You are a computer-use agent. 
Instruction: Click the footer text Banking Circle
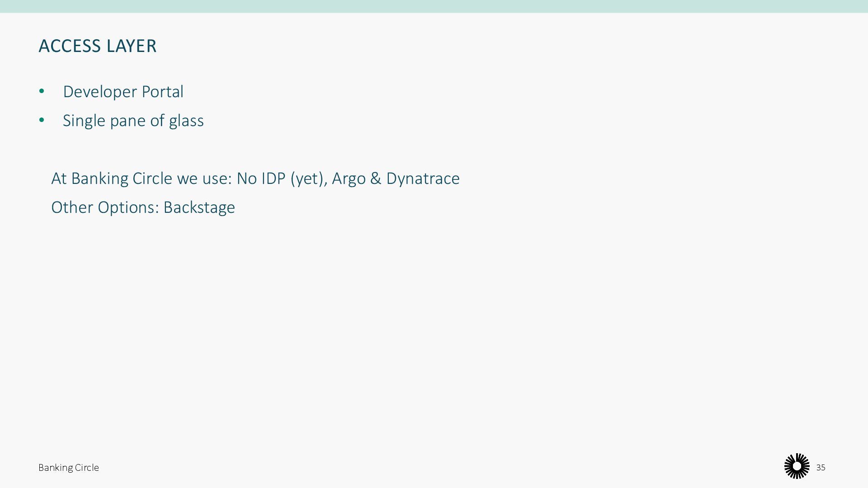69,468
